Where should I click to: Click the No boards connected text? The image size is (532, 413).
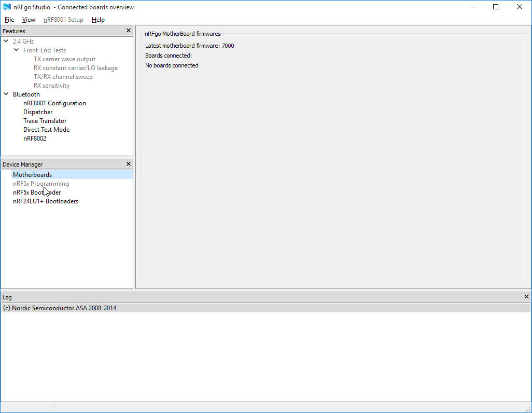tap(172, 65)
